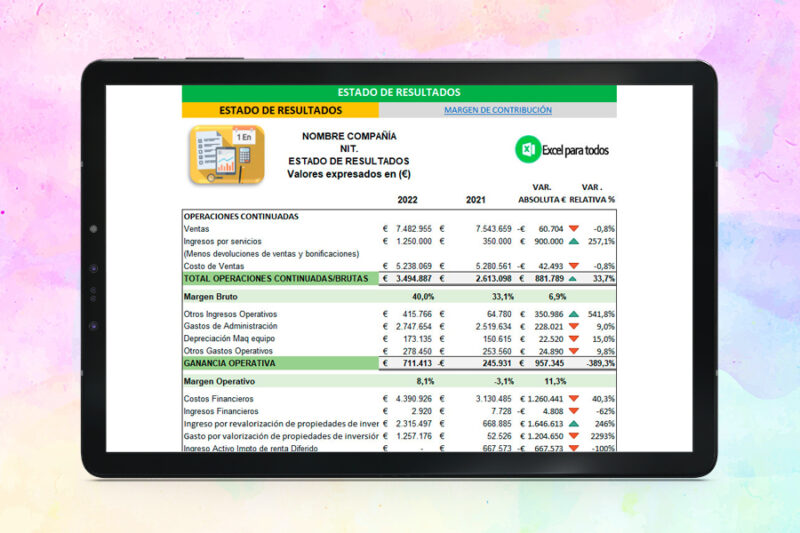Click the 257,1% relative variation cell

pyautogui.click(x=601, y=241)
